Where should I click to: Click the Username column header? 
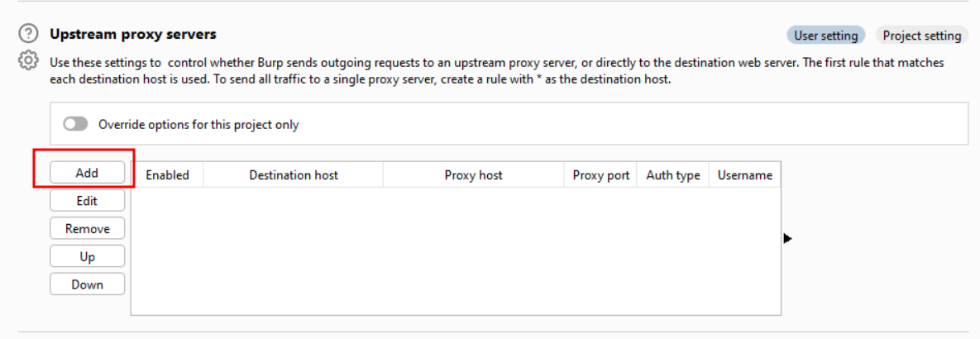click(744, 175)
